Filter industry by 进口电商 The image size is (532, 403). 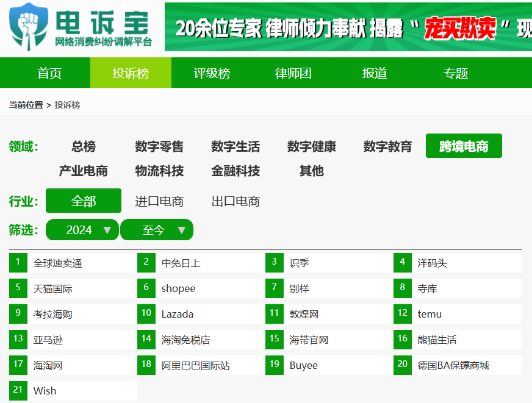(159, 201)
